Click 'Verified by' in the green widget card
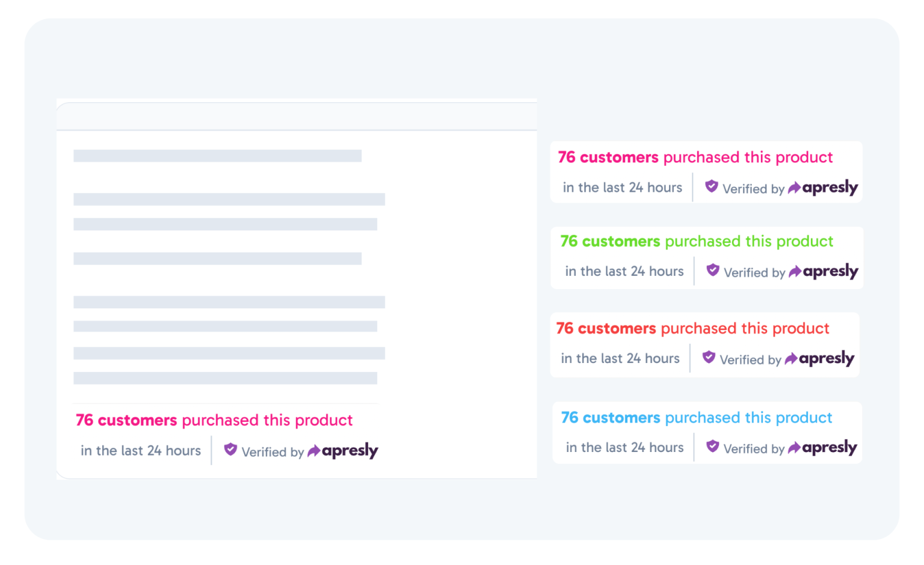Image resolution: width=924 pixels, height=565 pixels. 754,273
